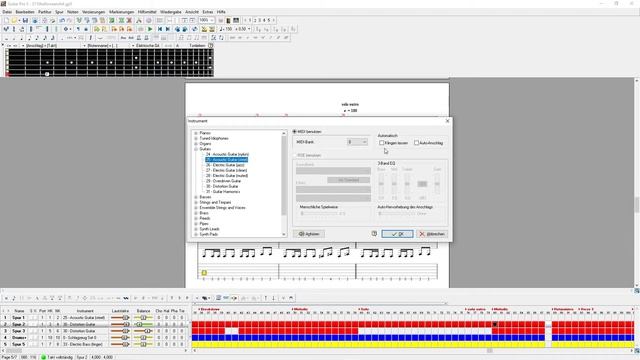Image resolution: width=640 pixels, height=360 pixels.
Task: Expand the Brass instrument group
Action: tap(196, 213)
